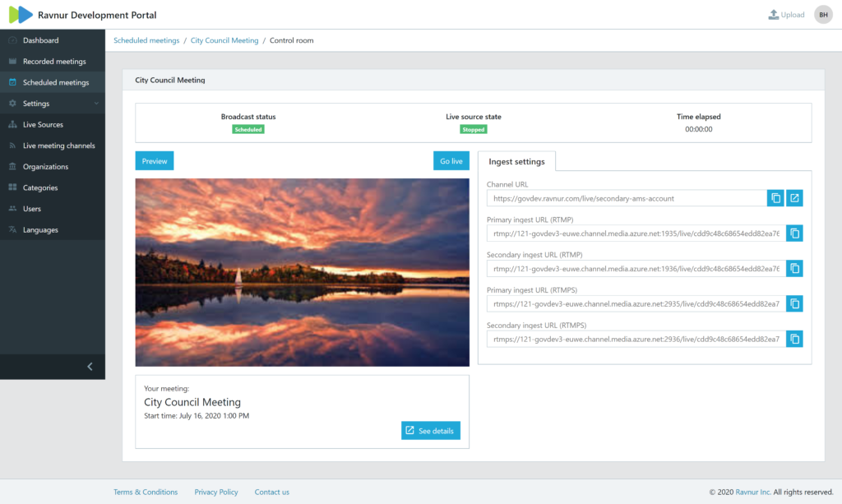Click the Ravnur logo icon
Screen dimensions: 842x504
pyautogui.click(x=21, y=15)
